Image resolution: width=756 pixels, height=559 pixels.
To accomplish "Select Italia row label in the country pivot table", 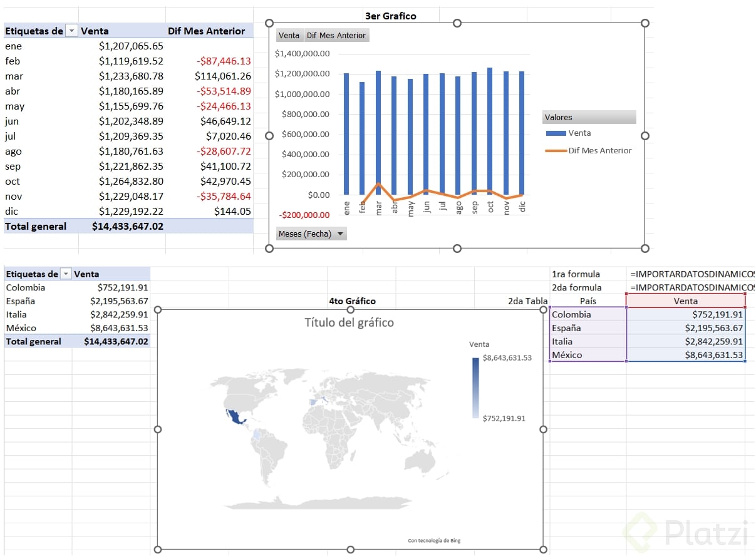I will pos(38,314).
